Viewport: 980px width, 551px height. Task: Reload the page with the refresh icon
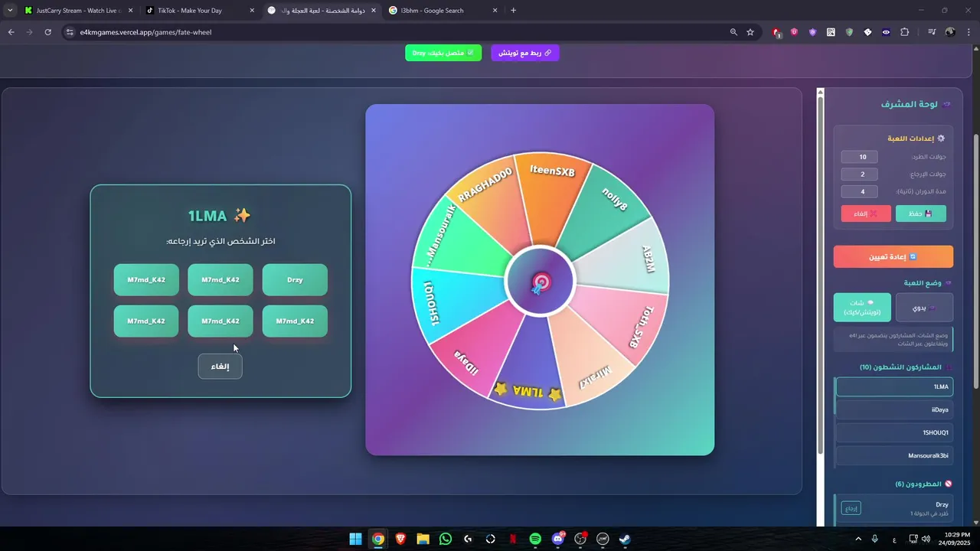(x=47, y=32)
